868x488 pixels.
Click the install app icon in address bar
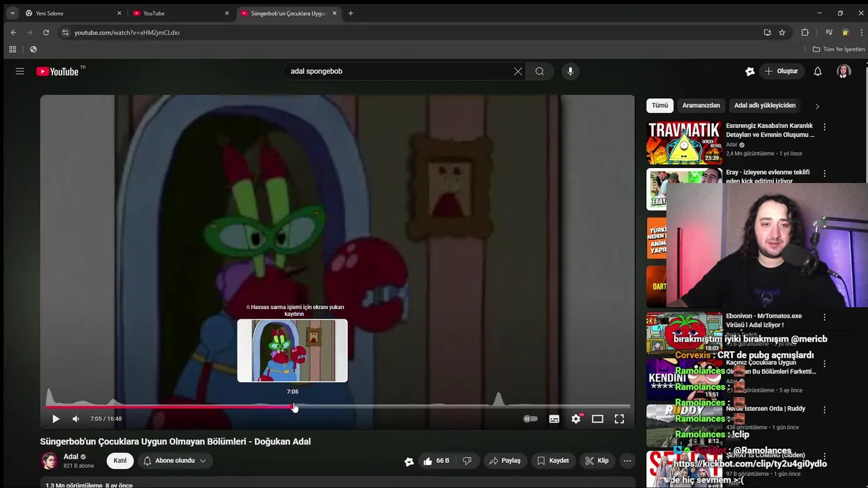767,33
